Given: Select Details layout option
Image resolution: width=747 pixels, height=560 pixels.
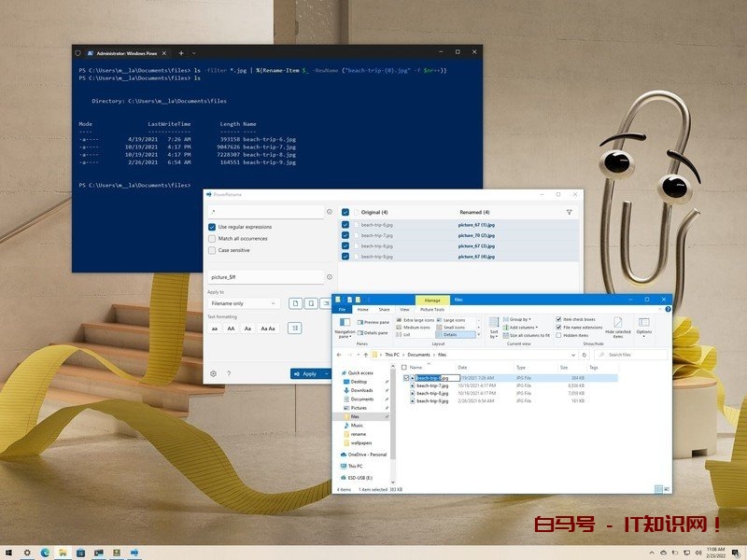Looking at the screenshot, I should [x=450, y=334].
